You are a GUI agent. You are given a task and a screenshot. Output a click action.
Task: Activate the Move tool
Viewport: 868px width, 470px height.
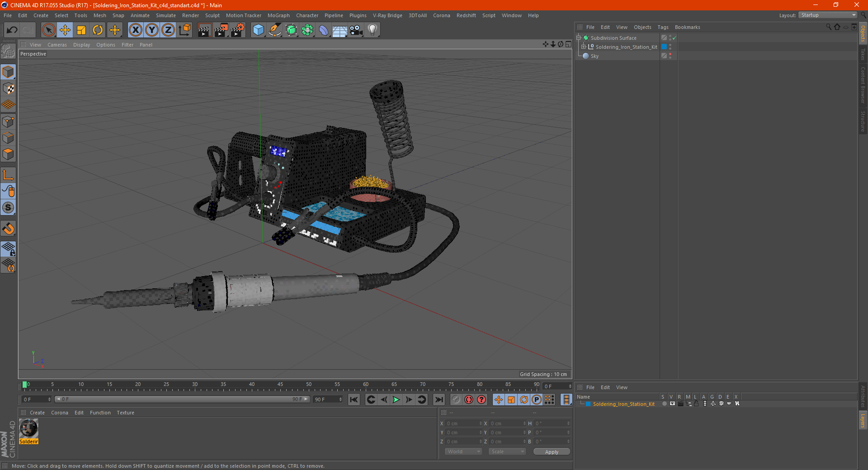point(65,30)
